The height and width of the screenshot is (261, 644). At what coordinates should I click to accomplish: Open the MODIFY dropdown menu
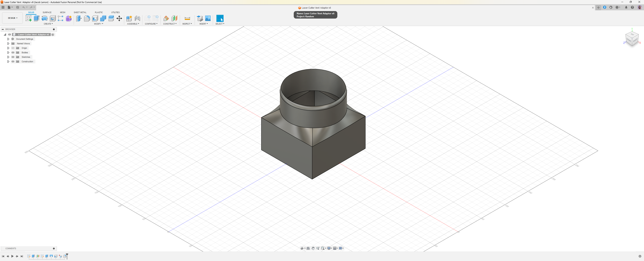(x=98, y=24)
